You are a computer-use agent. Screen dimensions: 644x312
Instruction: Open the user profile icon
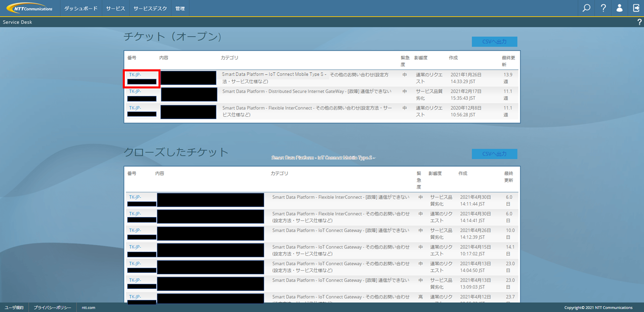620,8
